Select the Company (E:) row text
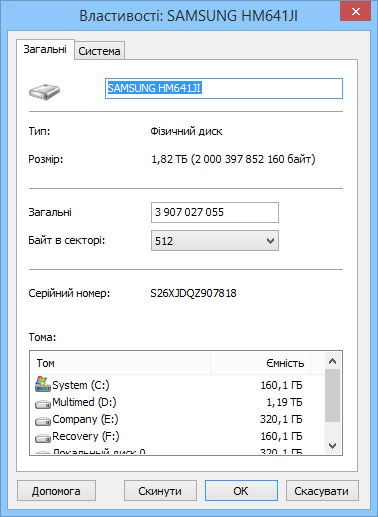 [x=85, y=419]
